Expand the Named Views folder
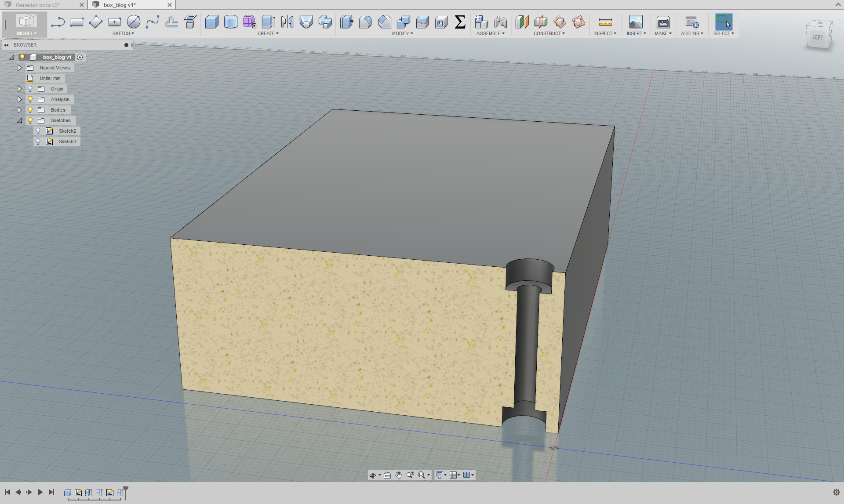This screenshot has height=504, width=844. point(19,68)
